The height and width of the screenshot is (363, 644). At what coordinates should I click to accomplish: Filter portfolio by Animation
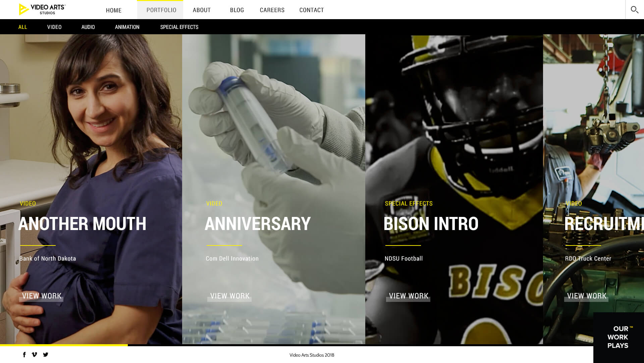tap(127, 27)
